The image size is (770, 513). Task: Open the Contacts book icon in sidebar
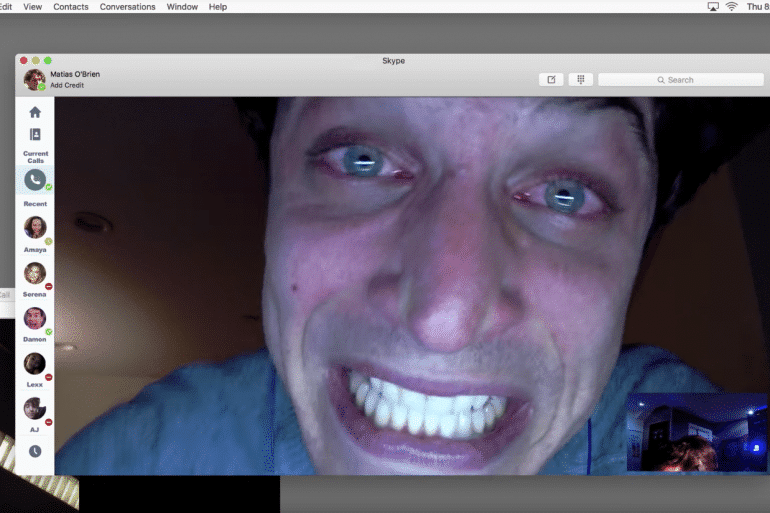(x=35, y=135)
